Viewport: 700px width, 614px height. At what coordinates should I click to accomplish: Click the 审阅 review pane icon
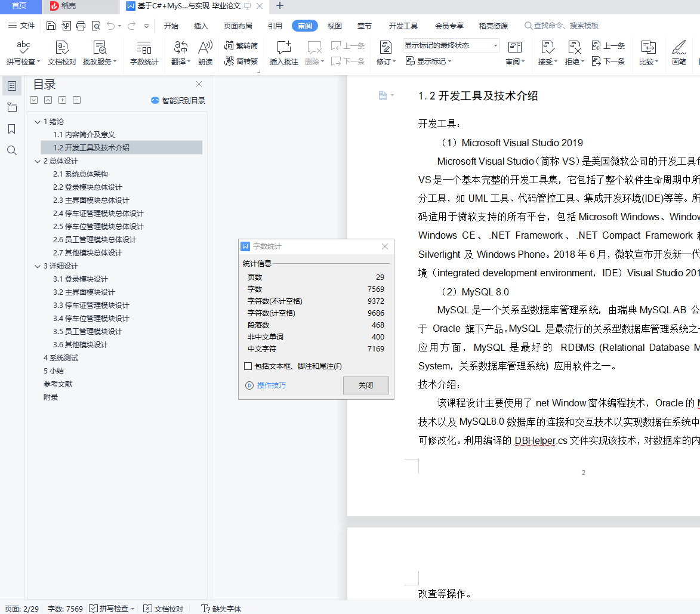(x=515, y=53)
